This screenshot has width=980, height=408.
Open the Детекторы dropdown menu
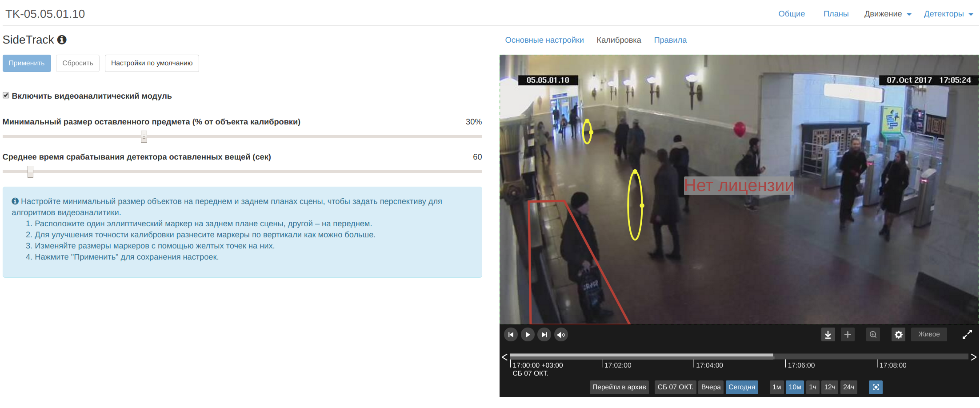coord(948,14)
